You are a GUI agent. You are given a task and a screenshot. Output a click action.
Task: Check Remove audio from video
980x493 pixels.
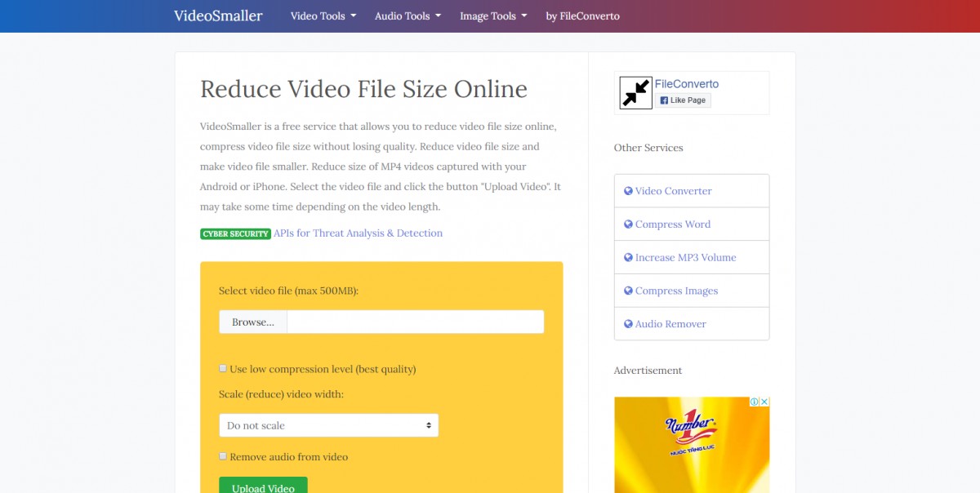coord(223,456)
